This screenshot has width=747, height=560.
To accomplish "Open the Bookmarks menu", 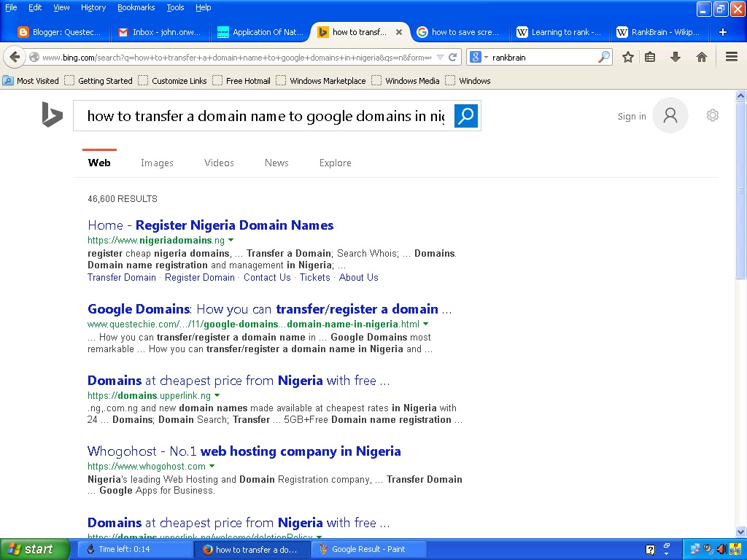I will click(136, 7).
